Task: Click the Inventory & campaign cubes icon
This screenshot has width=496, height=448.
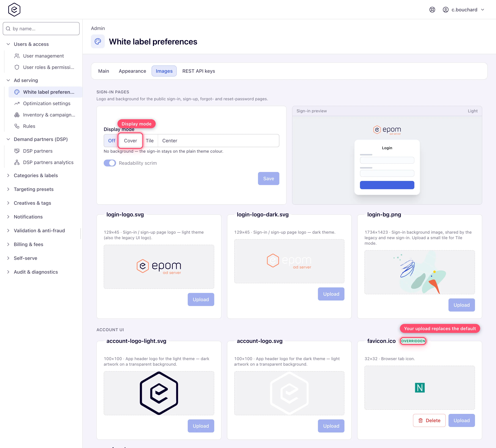Action: [x=17, y=115]
